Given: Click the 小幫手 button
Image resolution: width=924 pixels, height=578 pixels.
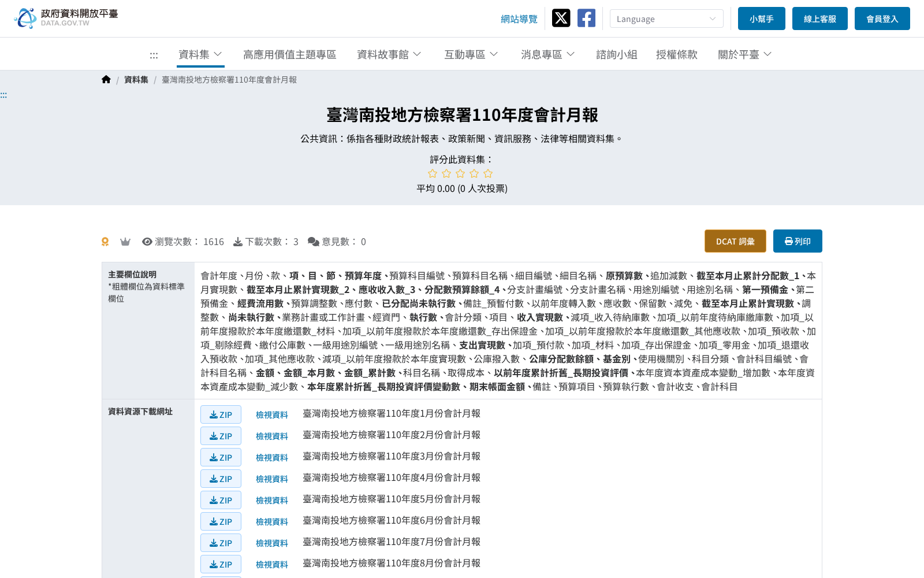Looking at the screenshot, I should point(762,18).
